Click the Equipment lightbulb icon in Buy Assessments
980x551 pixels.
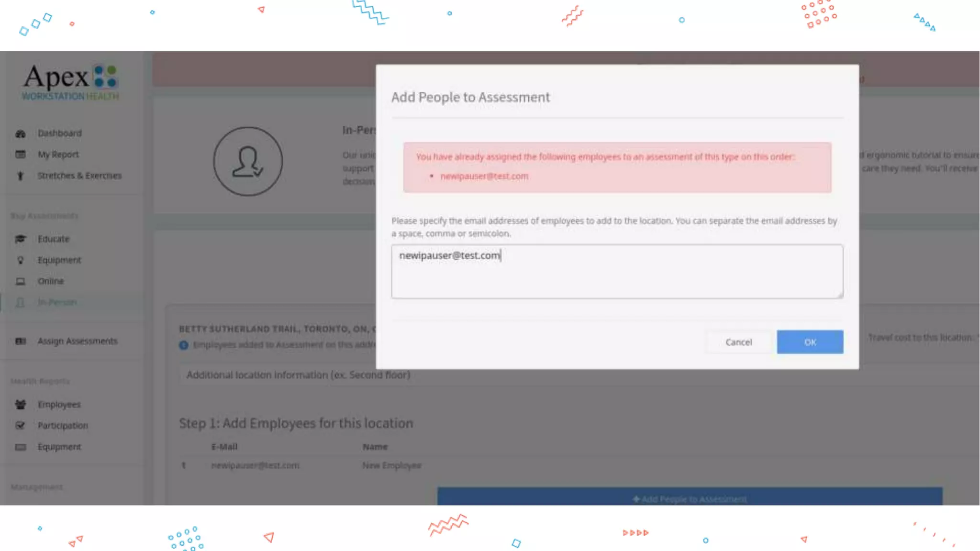click(x=20, y=260)
